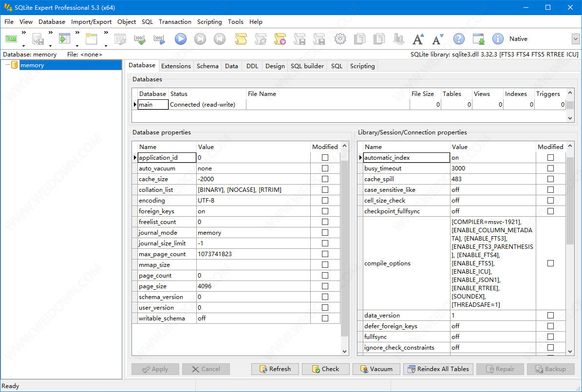This screenshot has height=392, width=582.
Task: Toggle Modified checkbox for encoding
Action: pos(325,201)
